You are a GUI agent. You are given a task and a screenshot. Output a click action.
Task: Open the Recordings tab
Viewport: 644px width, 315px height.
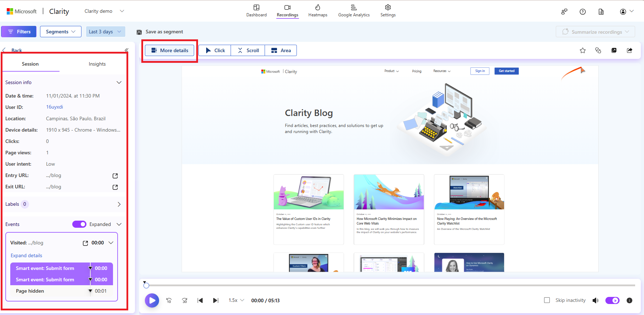coord(287,11)
